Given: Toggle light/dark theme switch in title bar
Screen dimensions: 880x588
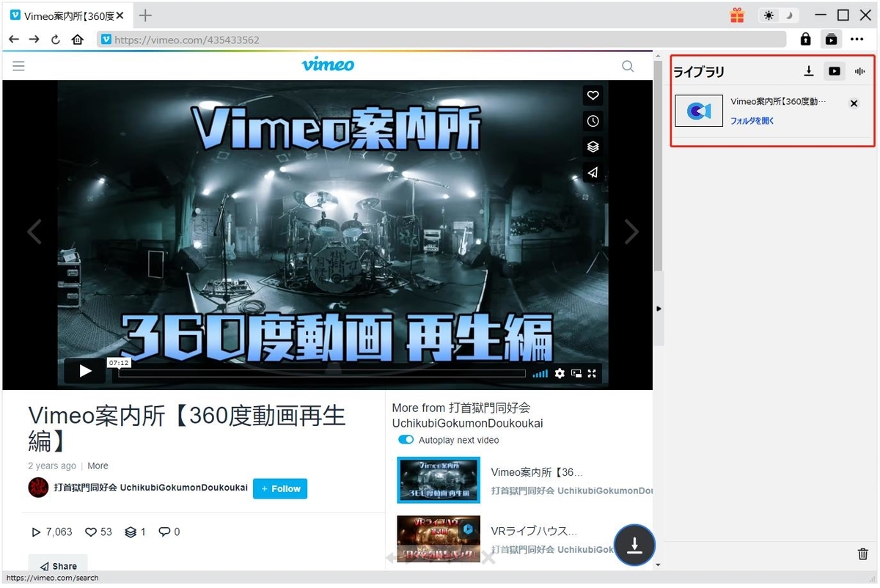Looking at the screenshot, I should (x=779, y=15).
